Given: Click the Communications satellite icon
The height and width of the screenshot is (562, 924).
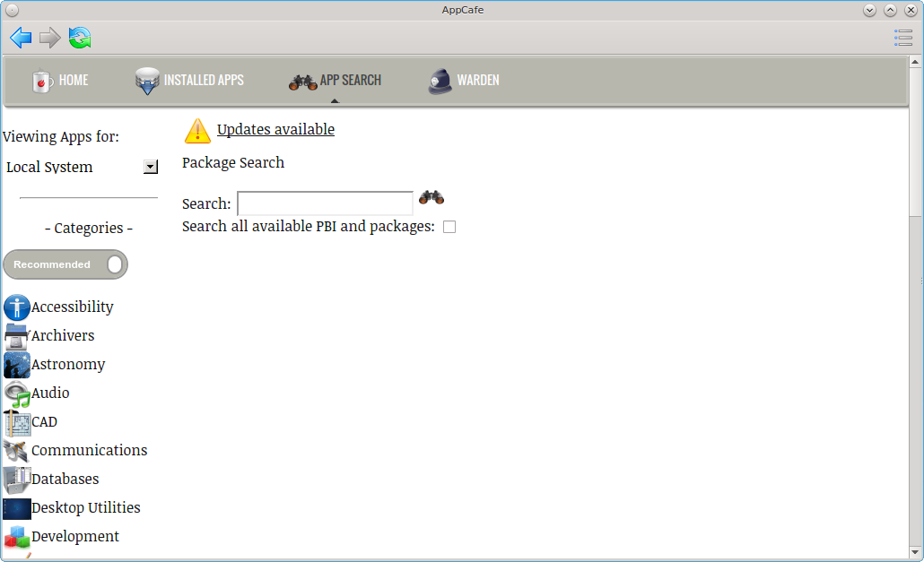Looking at the screenshot, I should (16, 451).
